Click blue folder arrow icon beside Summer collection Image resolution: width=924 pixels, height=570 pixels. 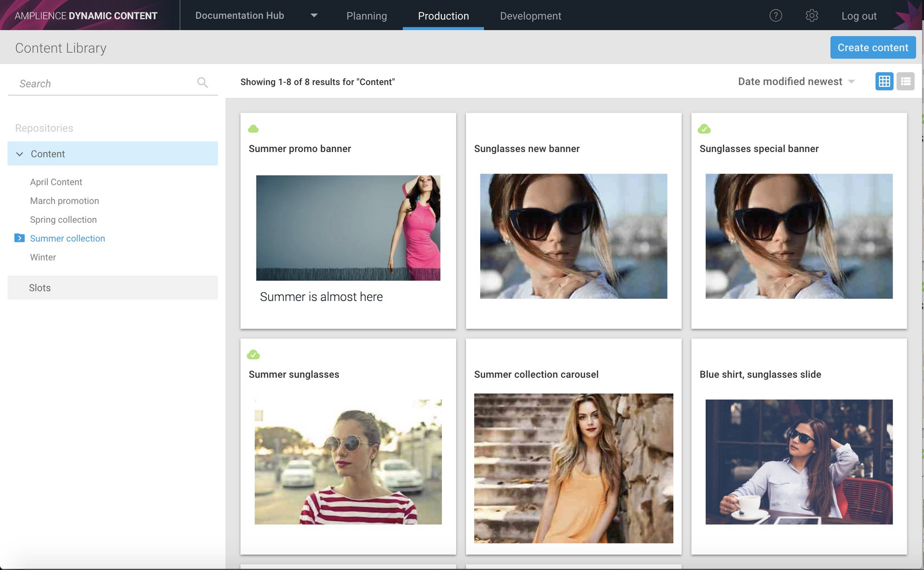tap(19, 238)
